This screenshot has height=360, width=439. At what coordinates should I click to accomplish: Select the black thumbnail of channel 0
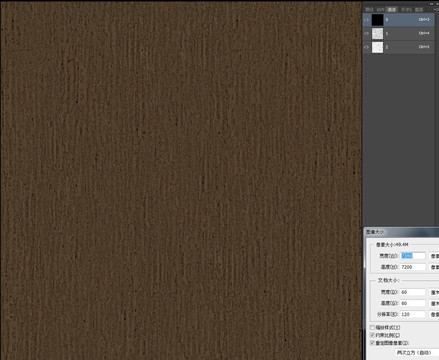pyautogui.click(x=377, y=20)
